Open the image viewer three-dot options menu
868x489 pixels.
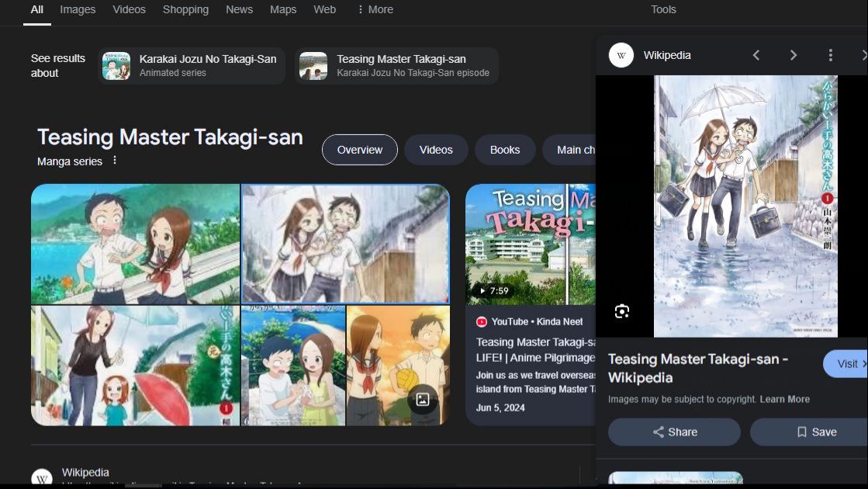[x=830, y=55]
